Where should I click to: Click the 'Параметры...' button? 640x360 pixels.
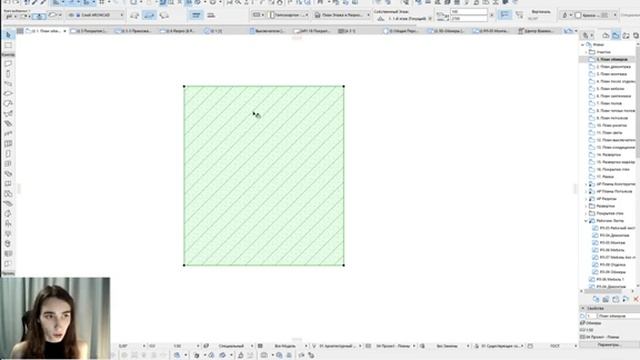click(x=609, y=345)
